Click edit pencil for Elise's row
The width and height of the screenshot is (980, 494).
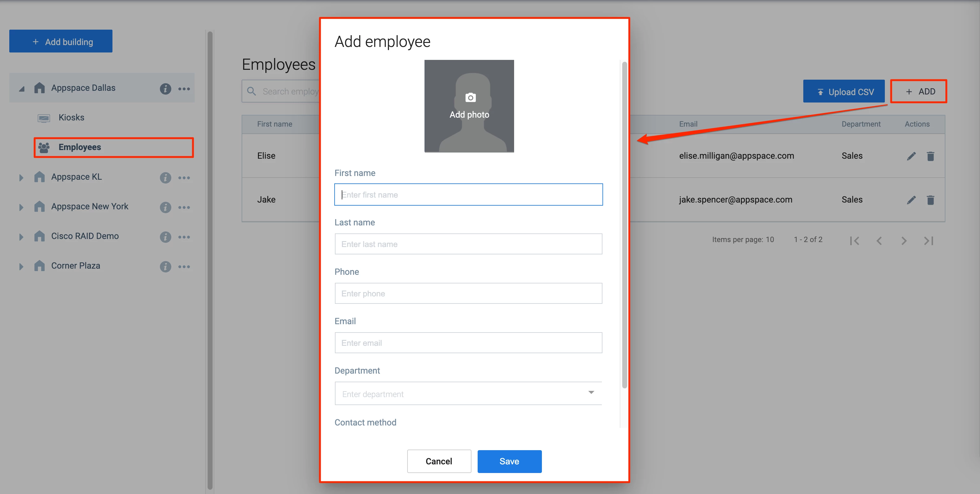tap(911, 156)
